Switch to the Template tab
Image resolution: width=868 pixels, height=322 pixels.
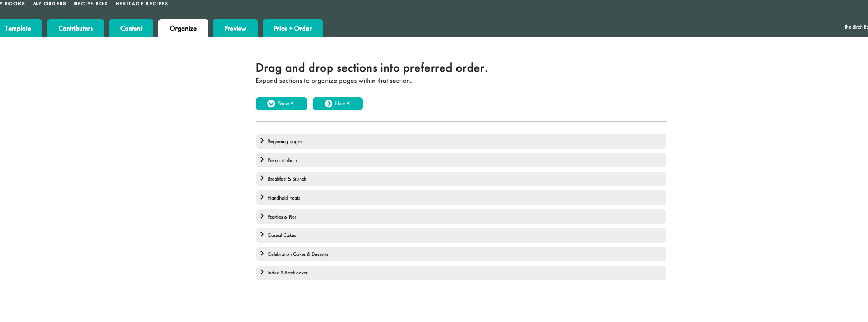point(18,29)
